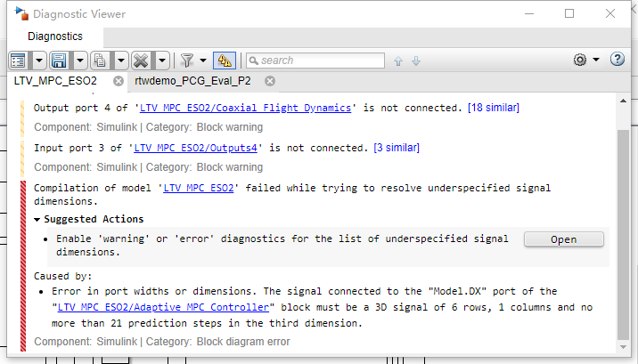The image size is (638, 364).
Task: Open the LTV_MPC_ESO2/Outputs4 link
Action: (x=195, y=148)
